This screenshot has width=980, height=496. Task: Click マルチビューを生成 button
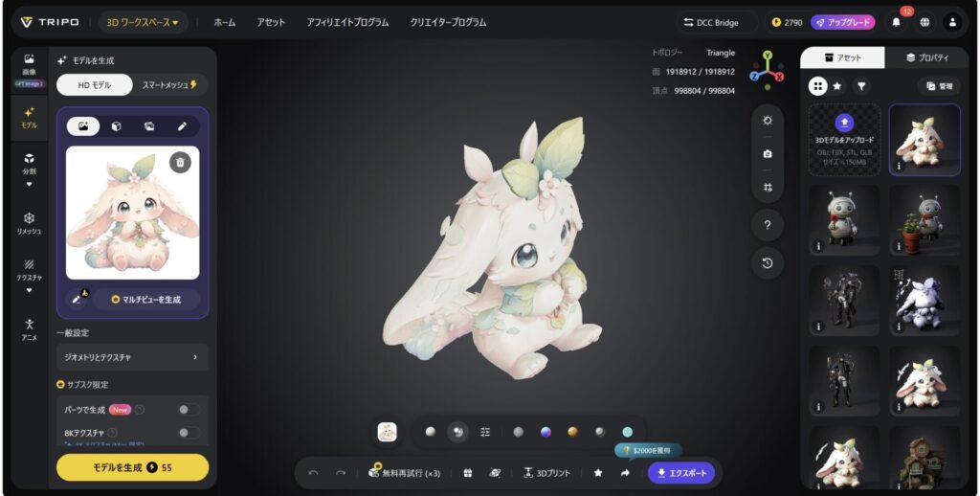tap(146, 299)
